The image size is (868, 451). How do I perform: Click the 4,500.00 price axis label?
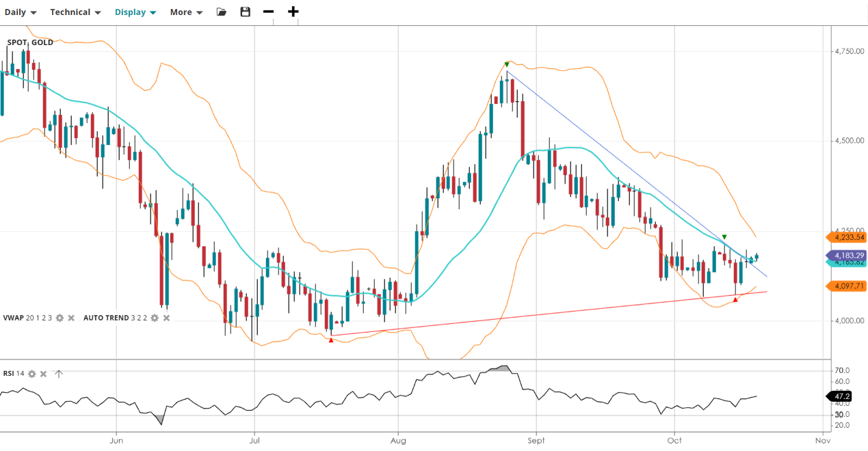(x=850, y=141)
